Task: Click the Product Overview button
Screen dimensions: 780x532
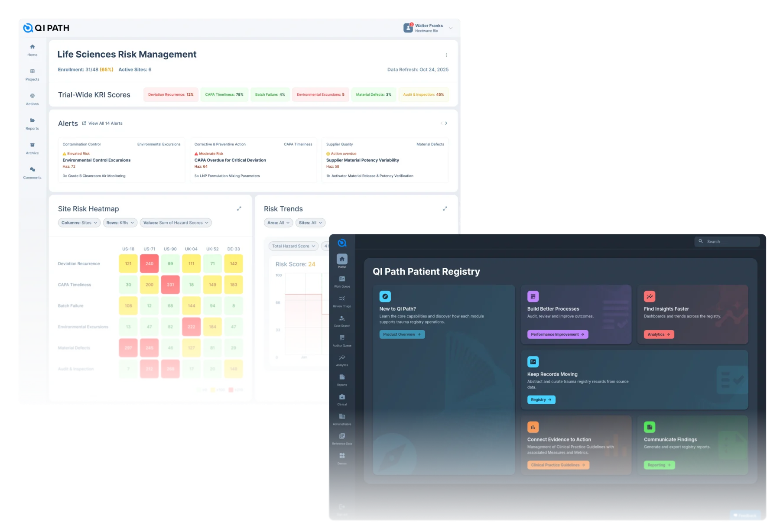Action: pos(402,334)
